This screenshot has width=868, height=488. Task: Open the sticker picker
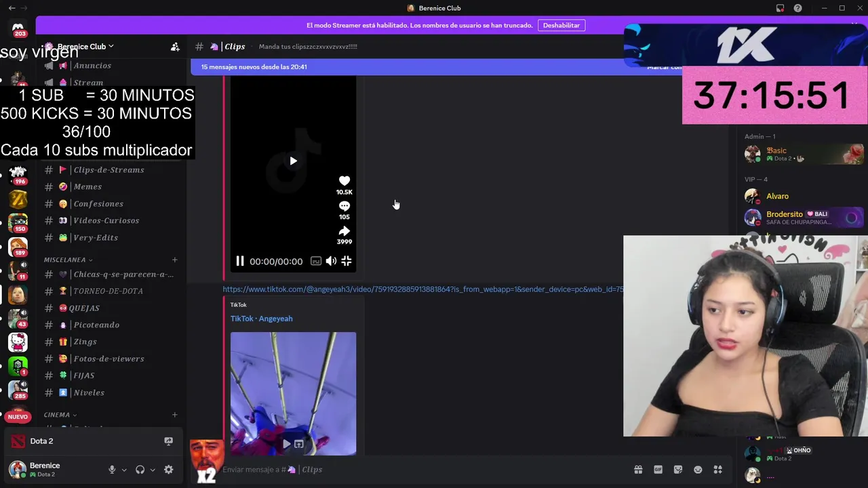(x=678, y=470)
